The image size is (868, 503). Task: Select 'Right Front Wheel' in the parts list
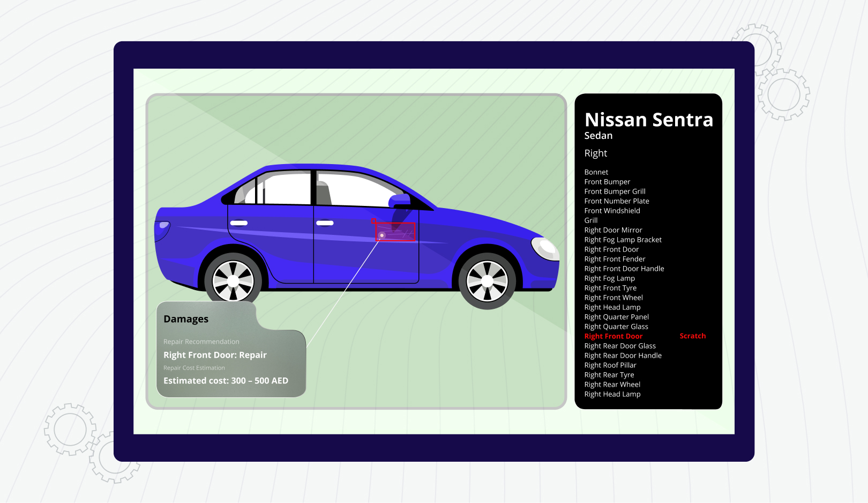pyautogui.click(x=613, y=298)
